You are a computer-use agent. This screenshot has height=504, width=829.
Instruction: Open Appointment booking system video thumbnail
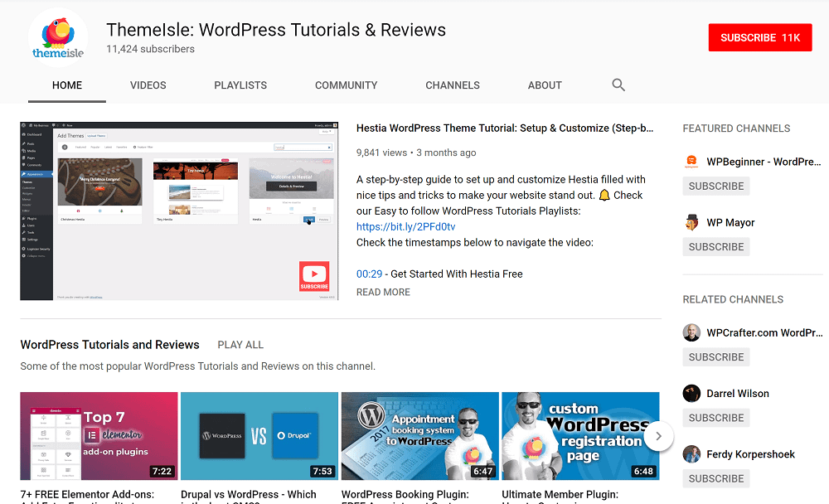419,436
